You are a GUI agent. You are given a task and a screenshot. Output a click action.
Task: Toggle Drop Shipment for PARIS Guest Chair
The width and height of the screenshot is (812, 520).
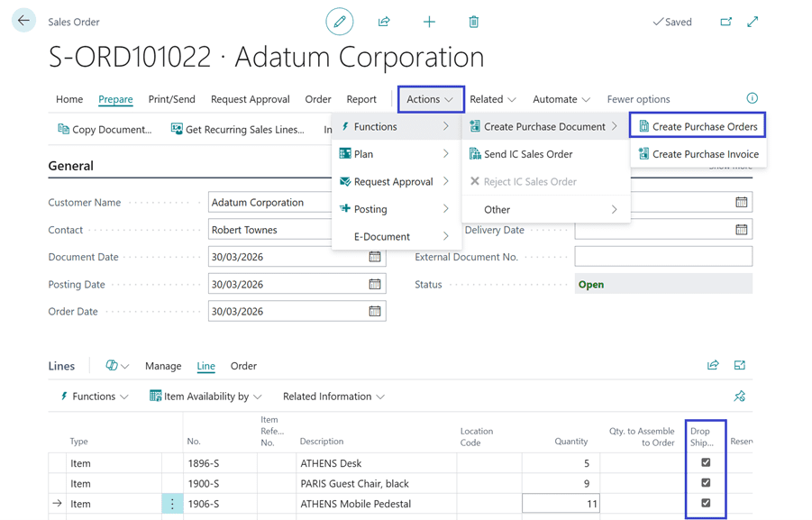tap(706, 483)
